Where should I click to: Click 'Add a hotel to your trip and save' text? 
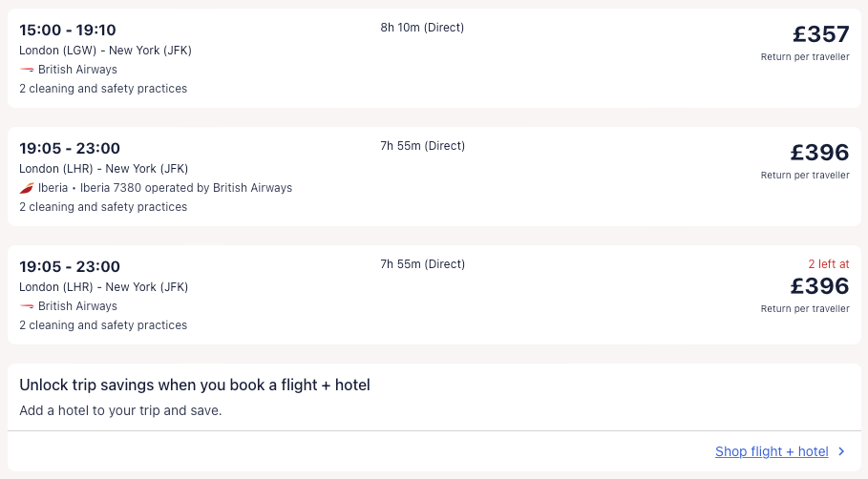pos(120,411)
